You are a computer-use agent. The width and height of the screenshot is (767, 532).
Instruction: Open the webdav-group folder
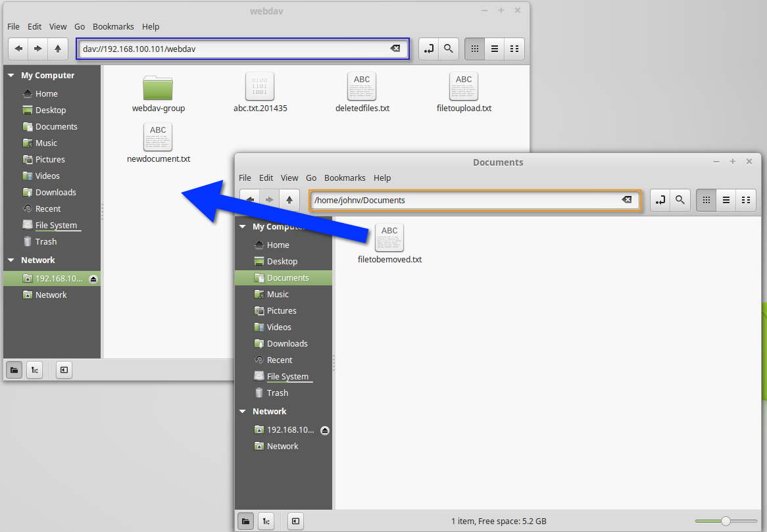click(158, 89)
